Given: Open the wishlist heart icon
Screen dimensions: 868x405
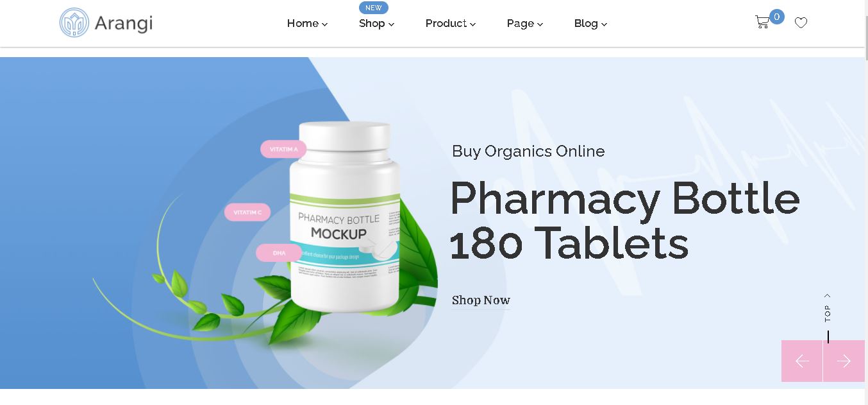Looking at the screenshot, I should pos(801,23).
